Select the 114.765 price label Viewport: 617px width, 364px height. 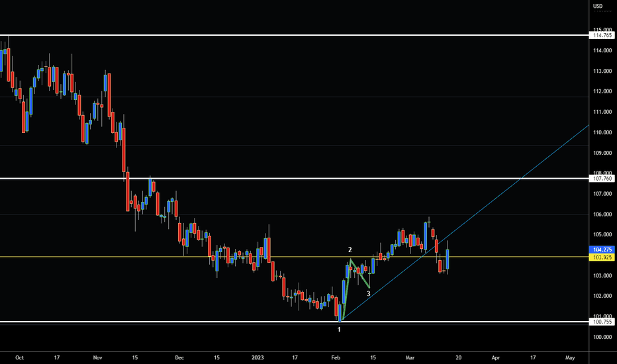(x=602, y=36)
